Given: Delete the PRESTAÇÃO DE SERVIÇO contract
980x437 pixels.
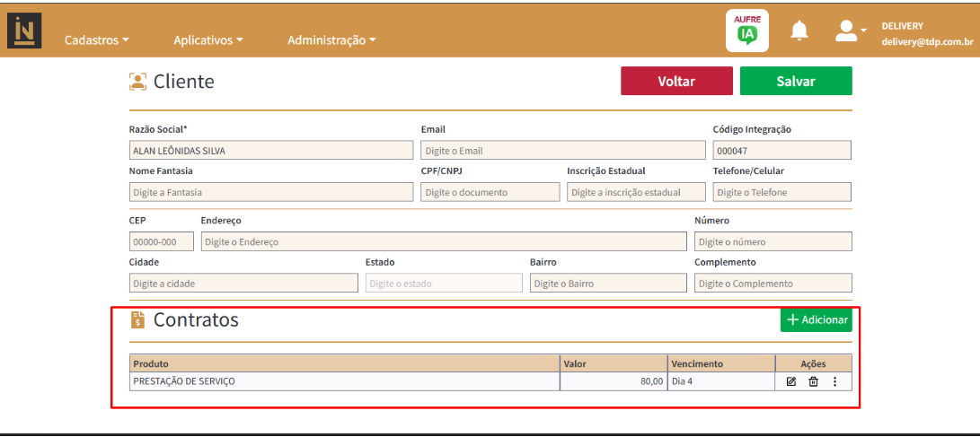Looking at the screenshot, I should point(813,381).
